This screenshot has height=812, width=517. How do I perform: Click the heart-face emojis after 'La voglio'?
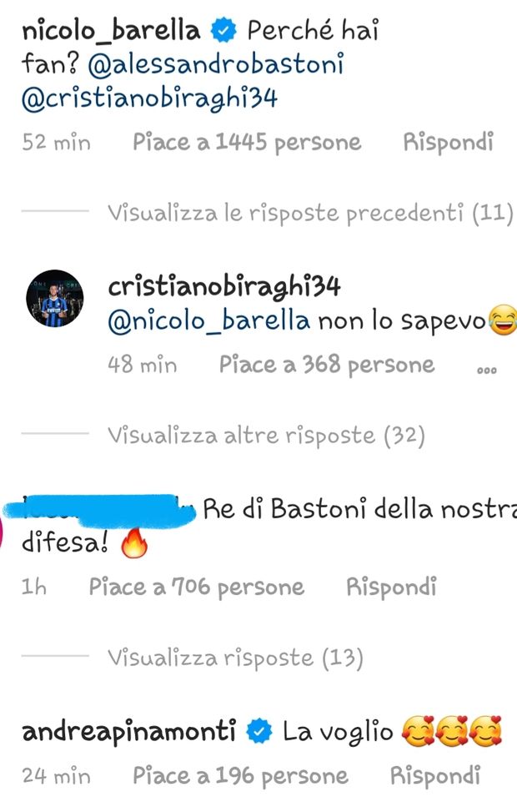point(451,732)
